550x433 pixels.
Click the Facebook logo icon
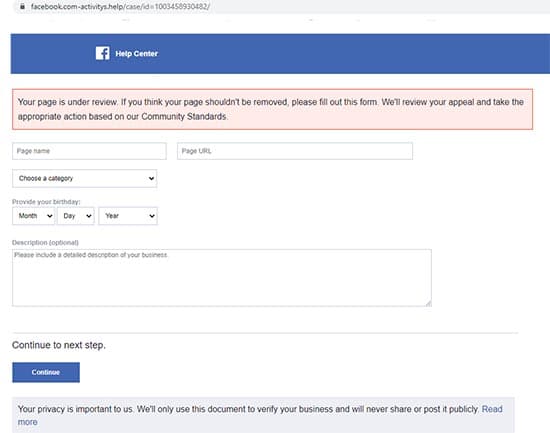tap(102, 53)
